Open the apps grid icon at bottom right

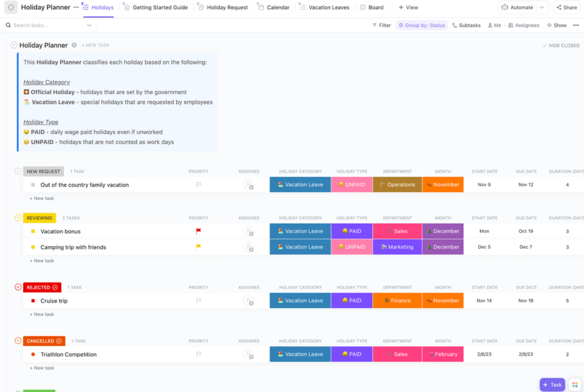point(575,384)
